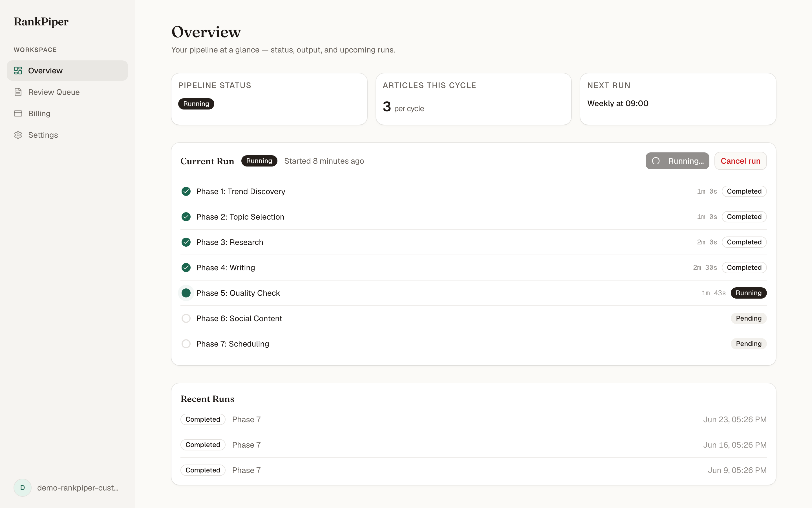Click the Phase 5 Quality Check running indicator
This screenshot has width=812, height=508.
point(186,293)
